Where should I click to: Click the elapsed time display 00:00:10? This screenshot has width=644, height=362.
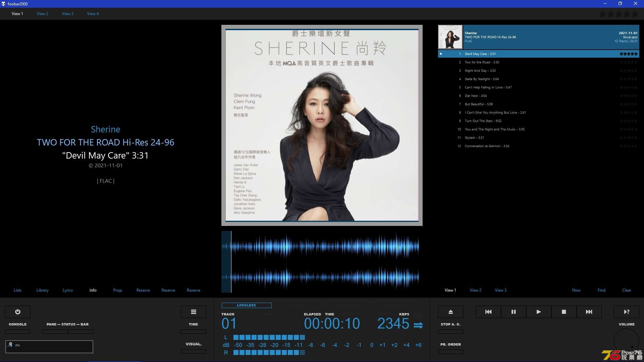tap(332, 323)
